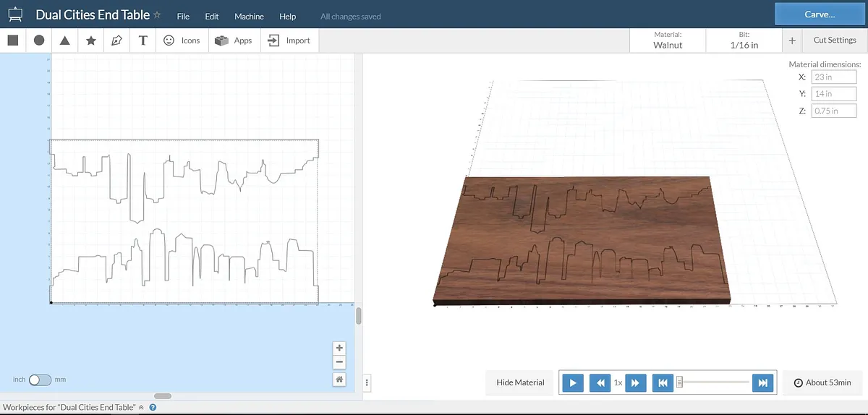Select the Pen drawing tool
The width and height of the screenshot is (868, 415).
[117, 40]
